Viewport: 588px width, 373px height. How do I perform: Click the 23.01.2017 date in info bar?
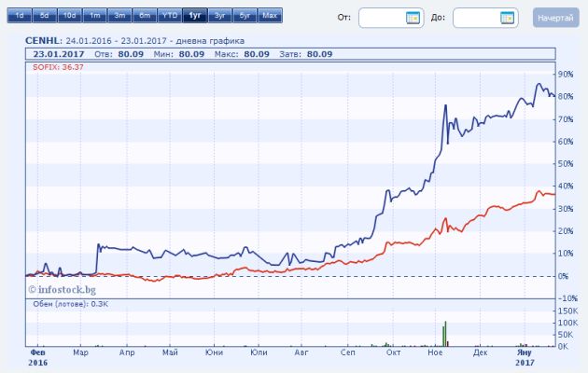coord(59,54)
